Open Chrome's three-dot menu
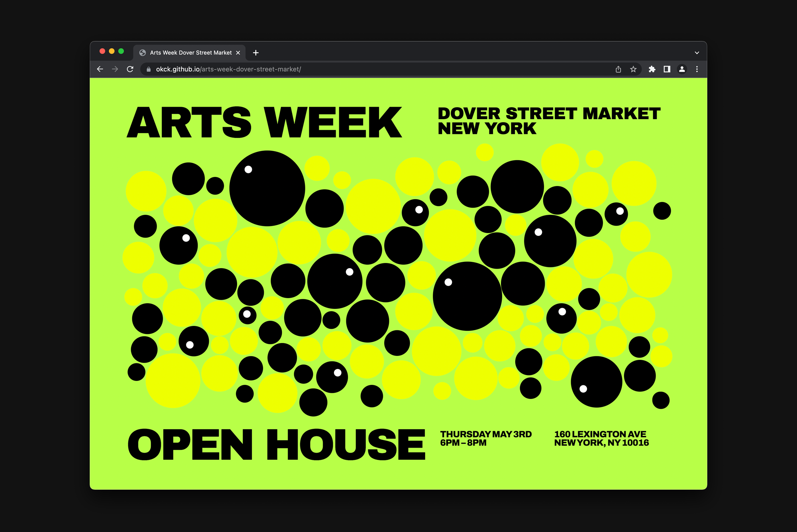 tap(697, 69)
